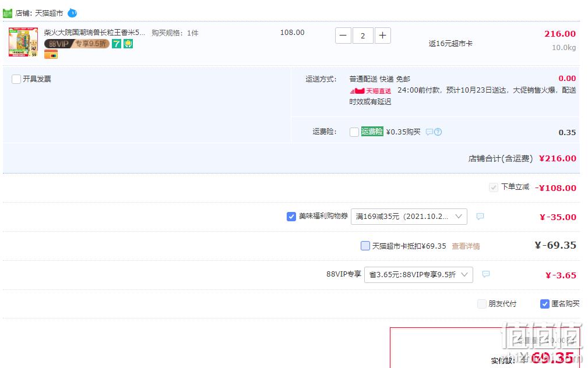
Task: Open the 查看详情 link
Action: point(466,246)
